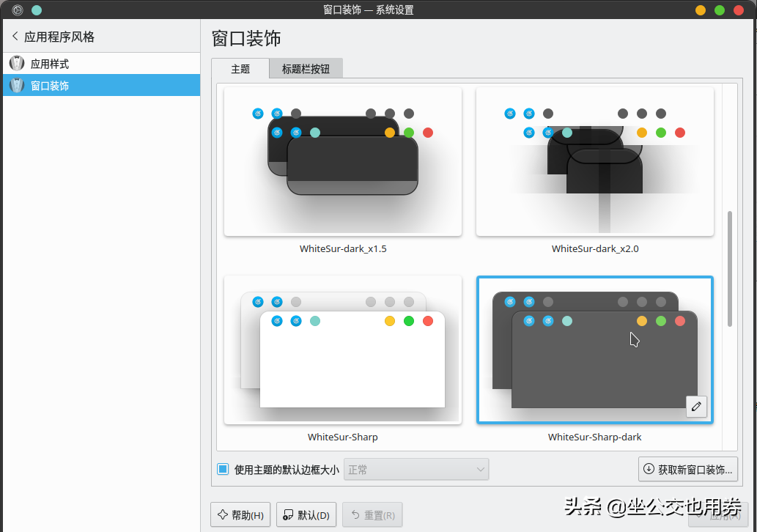Image resolution: width=757 pixels, height=532 pixels.
Task: Open the 正常 border size dropdown
Action: [416, 469]
